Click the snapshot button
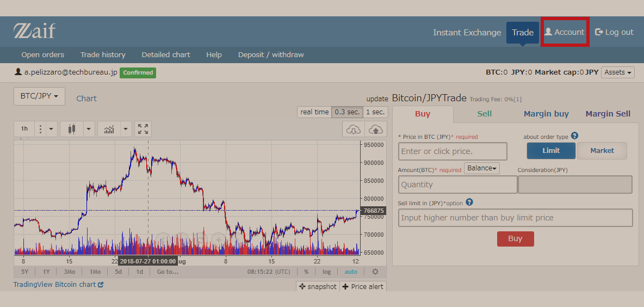The width and height of the screenshot is (644, 307). click(318, 286)
